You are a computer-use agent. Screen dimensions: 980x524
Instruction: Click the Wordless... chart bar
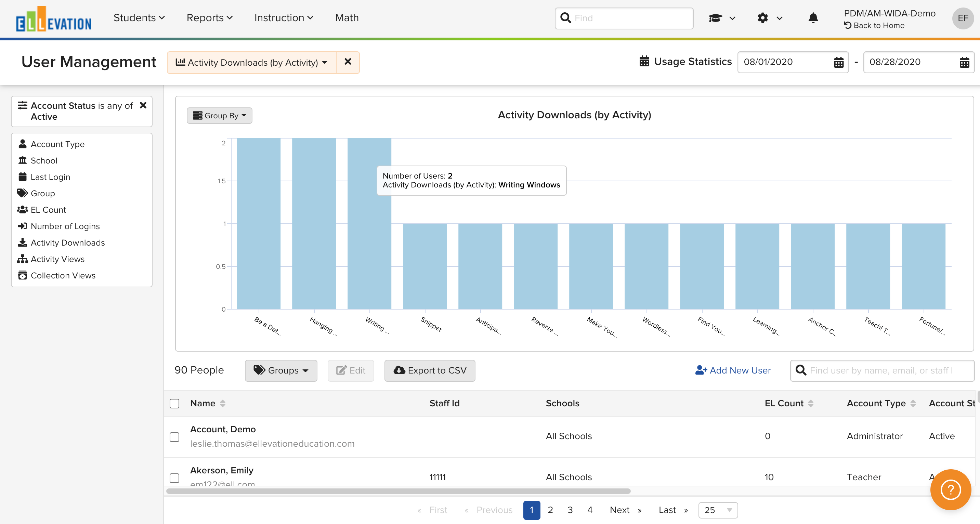tap(646, 266)
